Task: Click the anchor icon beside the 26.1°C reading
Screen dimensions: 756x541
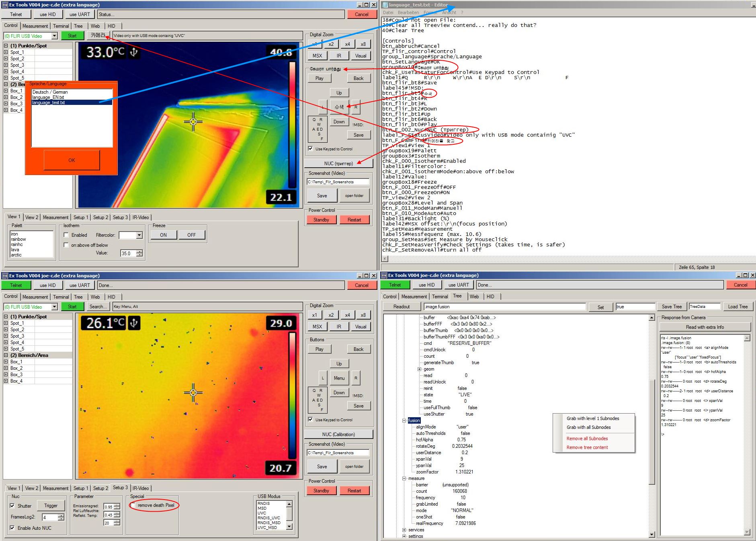Action: 134,323
